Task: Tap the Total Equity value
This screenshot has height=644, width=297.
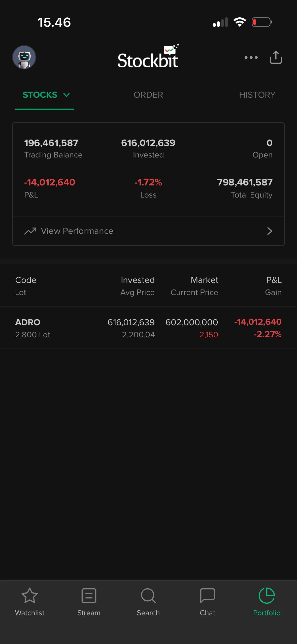Action: pyautogui.click(x=245, y=182)
